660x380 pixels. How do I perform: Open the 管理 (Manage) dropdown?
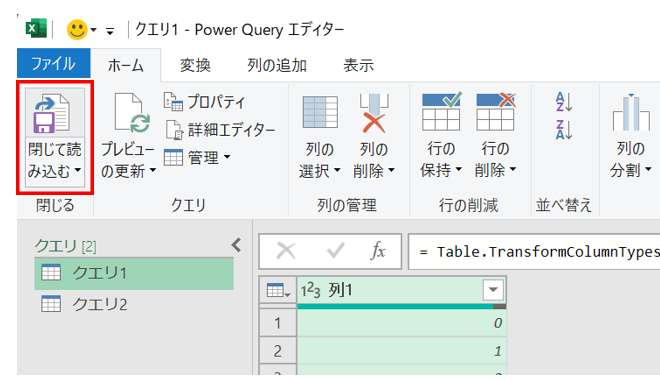[x=197, y=158]
